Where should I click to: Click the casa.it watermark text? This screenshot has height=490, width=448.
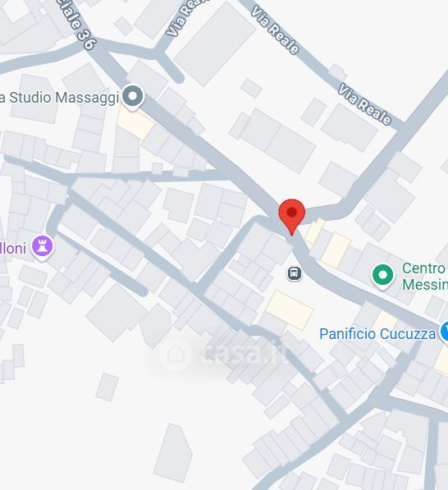pyautogui.click(x=241, y=355)
